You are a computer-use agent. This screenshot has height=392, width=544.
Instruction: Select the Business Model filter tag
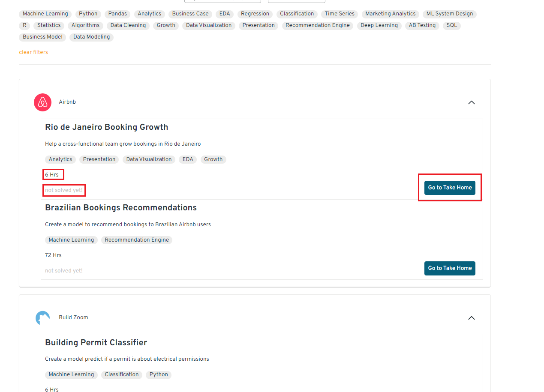pos(42,37)
